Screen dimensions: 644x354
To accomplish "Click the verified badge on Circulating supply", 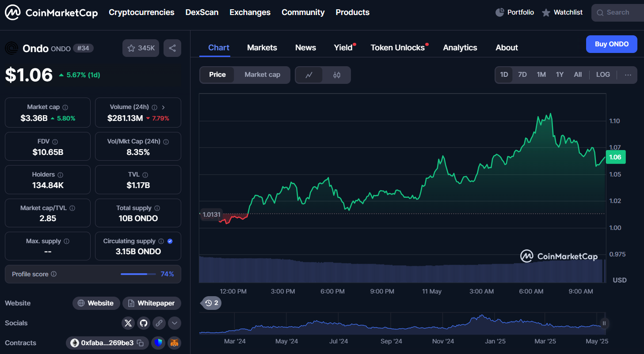I will 170,241.
